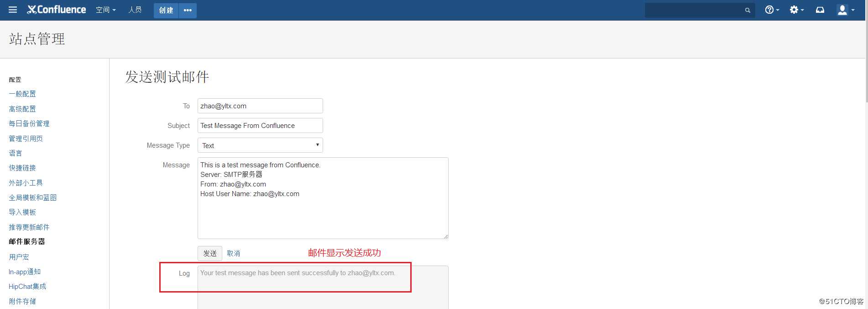This screenshot has width=868, height=309.
Task: Open 管理引用页 in sidebar
Action: [26, 139]
